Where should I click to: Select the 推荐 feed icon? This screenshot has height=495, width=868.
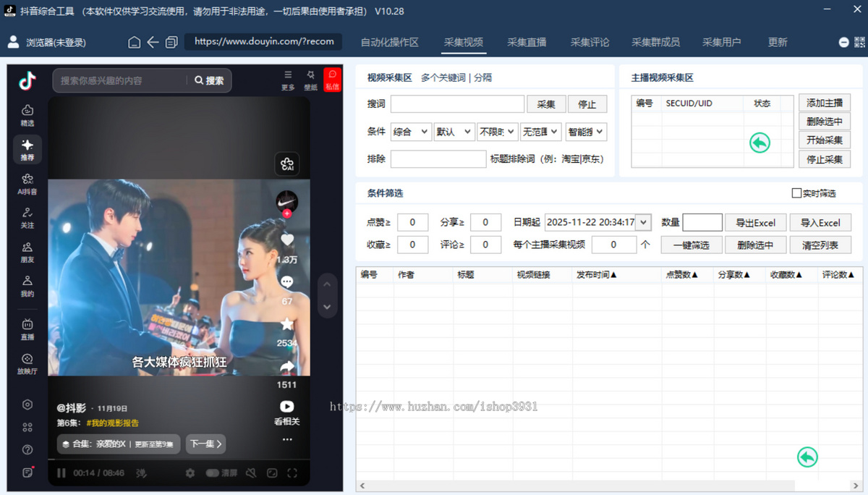27,150
